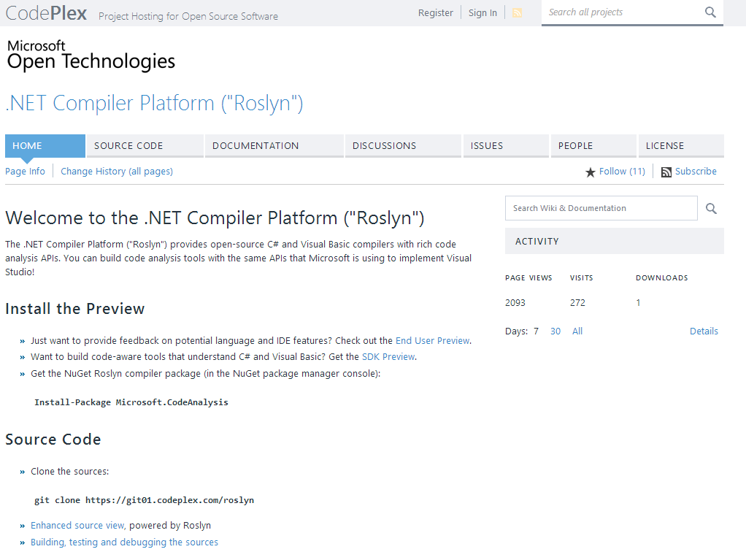Click the Microsoft Open Technologies logo
Image resolution: width=746 pixels, height=560 pixels.
pos(90,54)
